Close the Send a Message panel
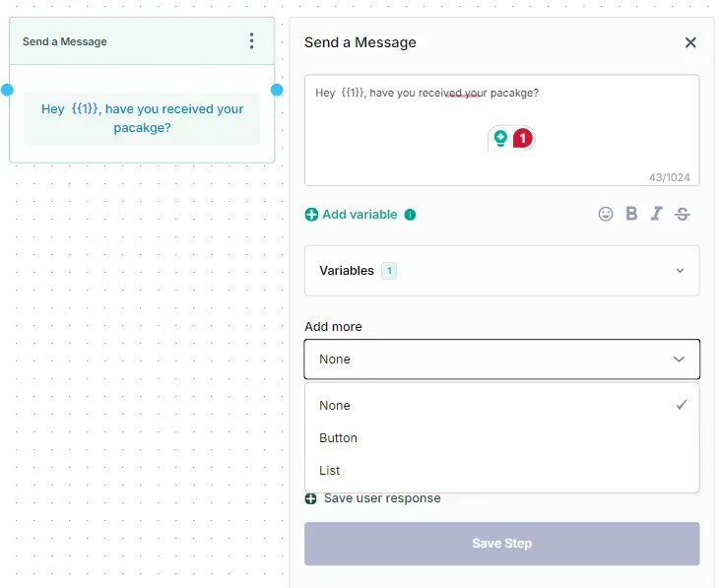Screen dimensions: 719x588 click(689, 42)
